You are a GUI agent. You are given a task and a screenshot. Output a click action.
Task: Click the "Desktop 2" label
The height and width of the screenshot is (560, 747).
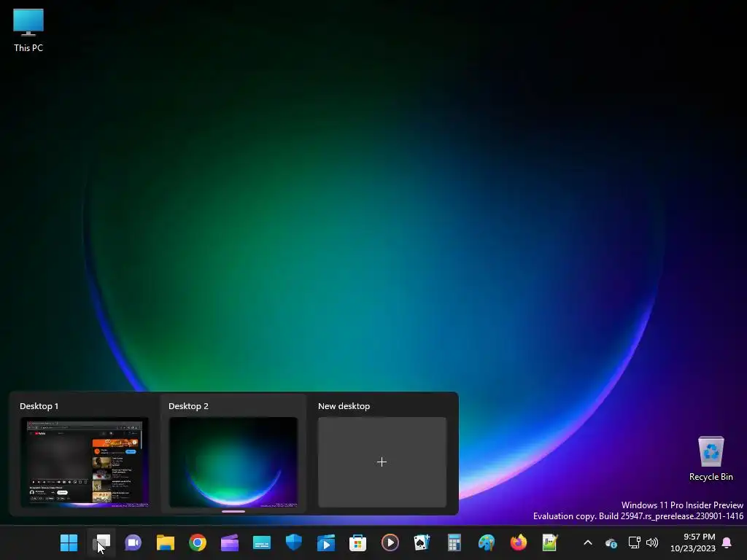(x=188, y=406)
